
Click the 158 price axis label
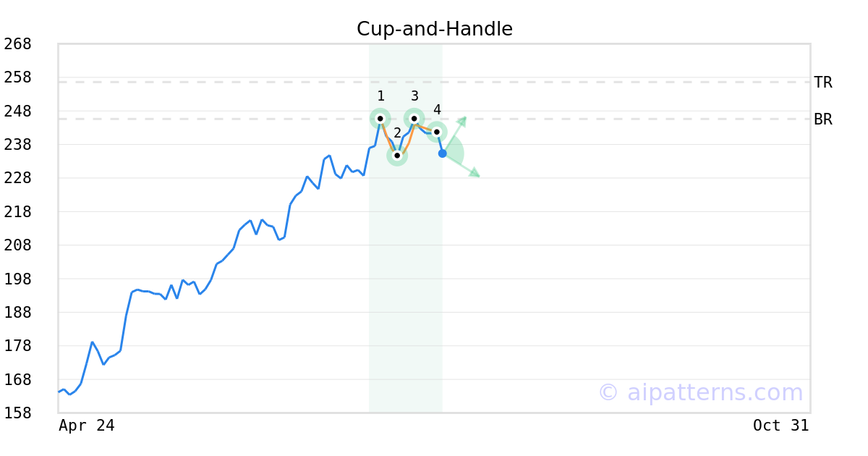coord(18,413)
